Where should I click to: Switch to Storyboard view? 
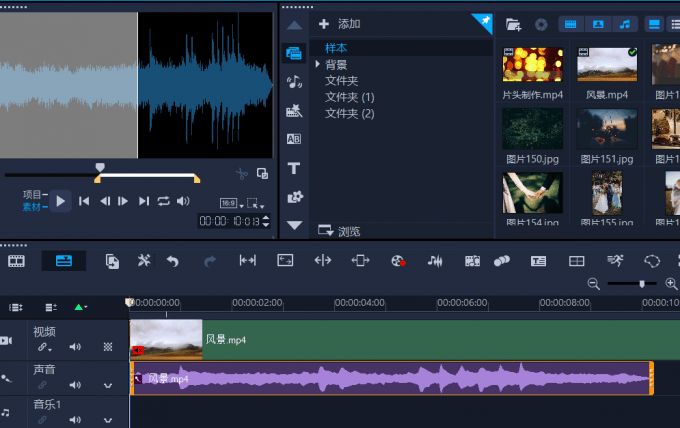click(x=16, y=261)
